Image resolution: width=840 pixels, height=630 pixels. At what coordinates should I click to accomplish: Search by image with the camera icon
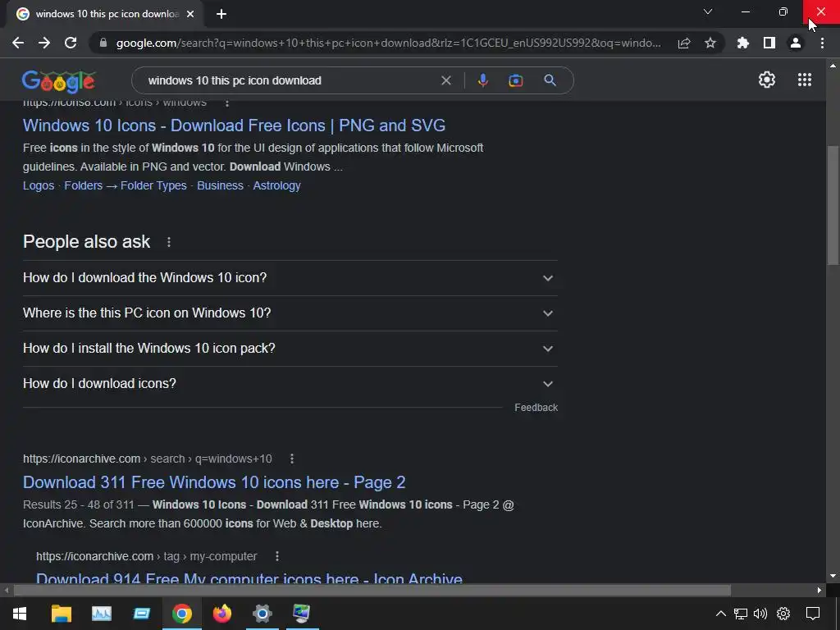tap(515, 80)
